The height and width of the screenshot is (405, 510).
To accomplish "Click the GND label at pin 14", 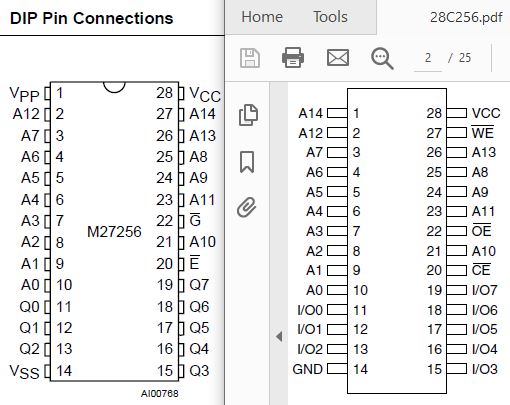I will [x=308, y=369].
